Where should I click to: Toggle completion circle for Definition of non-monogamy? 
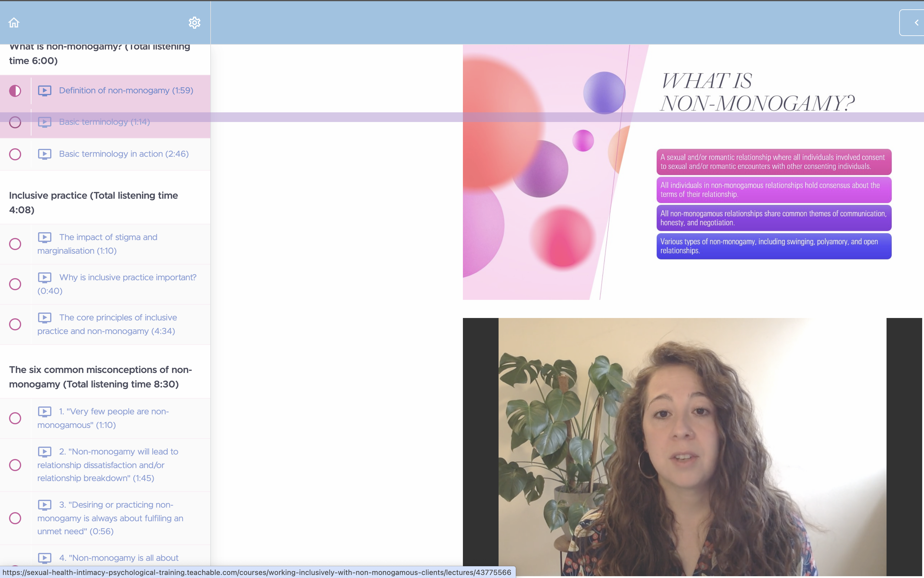tap(15, 91)
